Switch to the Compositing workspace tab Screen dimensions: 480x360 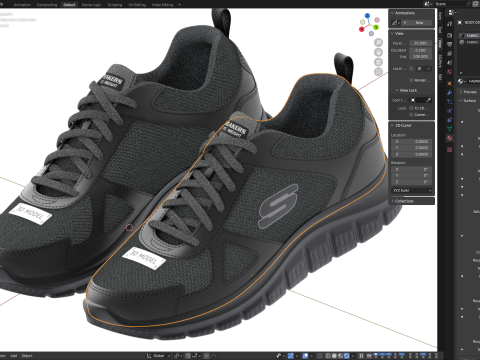click(x=47, y=5)
